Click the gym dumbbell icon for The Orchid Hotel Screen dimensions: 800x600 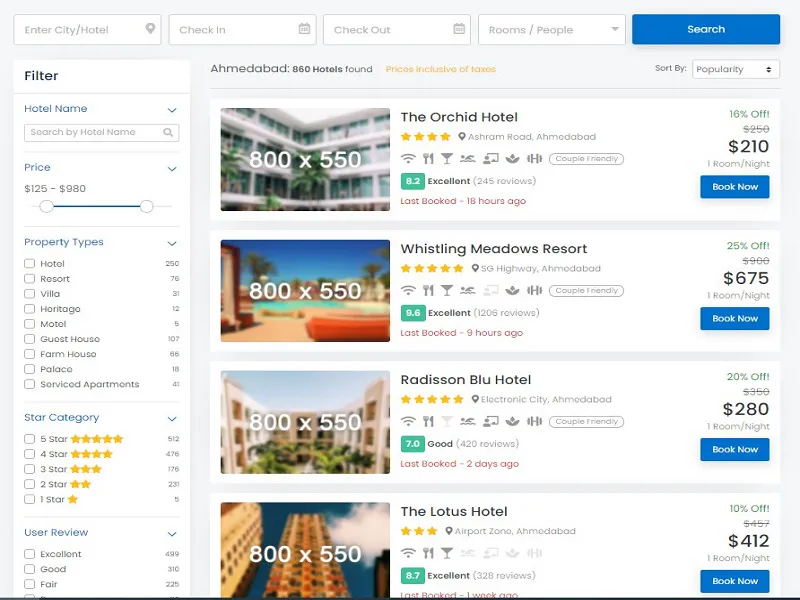point(534,159)
